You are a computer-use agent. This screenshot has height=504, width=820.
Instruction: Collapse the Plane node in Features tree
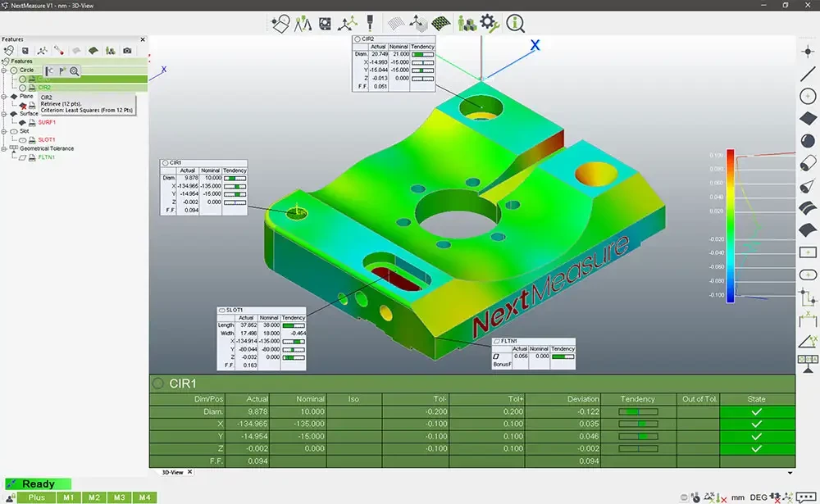coord(4,96)
